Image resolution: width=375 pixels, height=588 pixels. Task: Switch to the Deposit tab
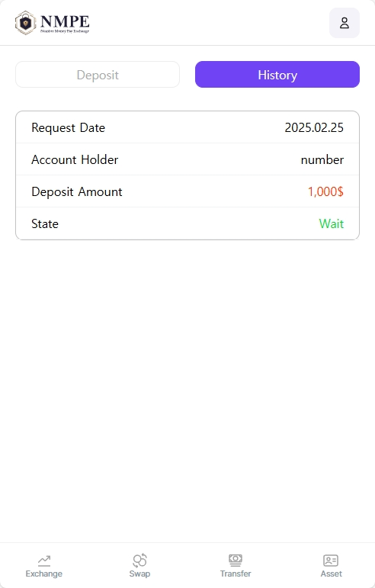click(x=98, y=75)
